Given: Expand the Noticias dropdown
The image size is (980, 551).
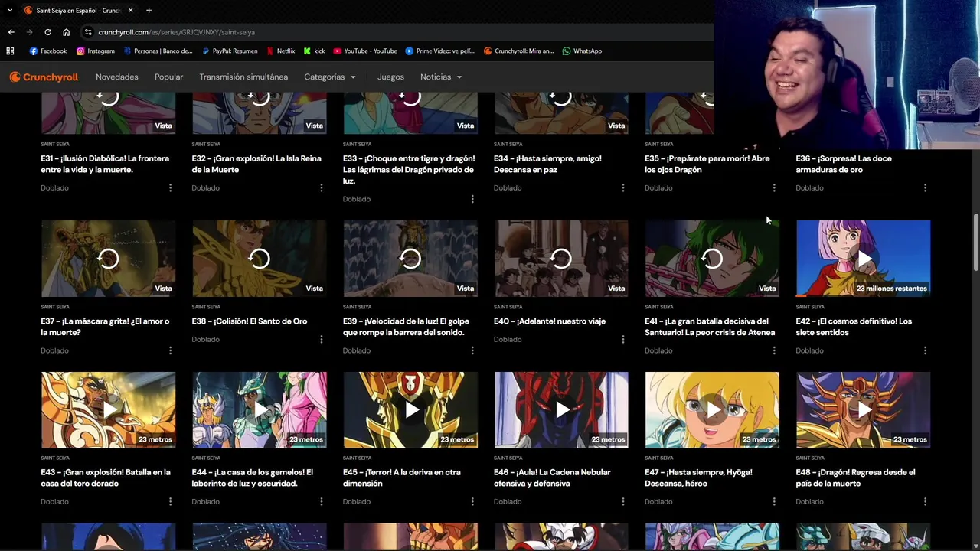Looking at the screenshot, I should pyautogui.click(x=441, y=77).
